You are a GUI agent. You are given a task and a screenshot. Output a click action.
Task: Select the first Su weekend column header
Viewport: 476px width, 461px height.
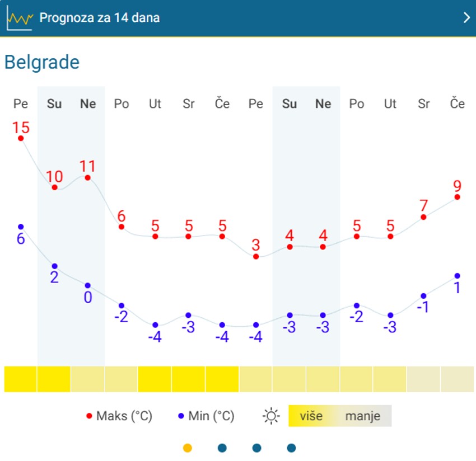click(54, 104)
